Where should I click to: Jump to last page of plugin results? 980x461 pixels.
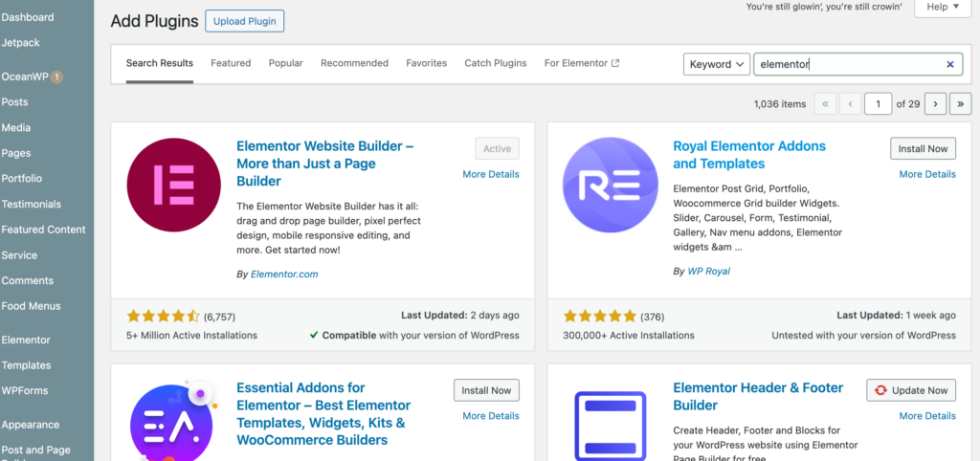tap(960, 103)
